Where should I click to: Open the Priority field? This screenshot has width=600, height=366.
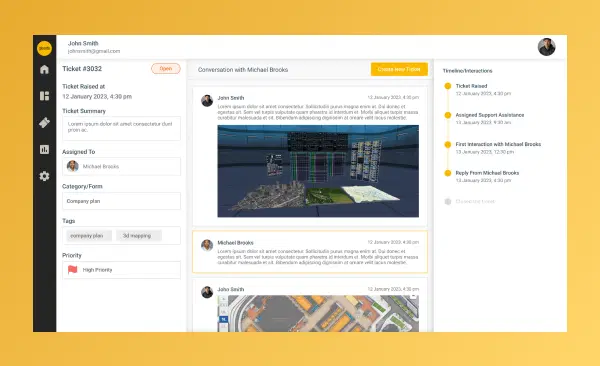click(121, 270)
